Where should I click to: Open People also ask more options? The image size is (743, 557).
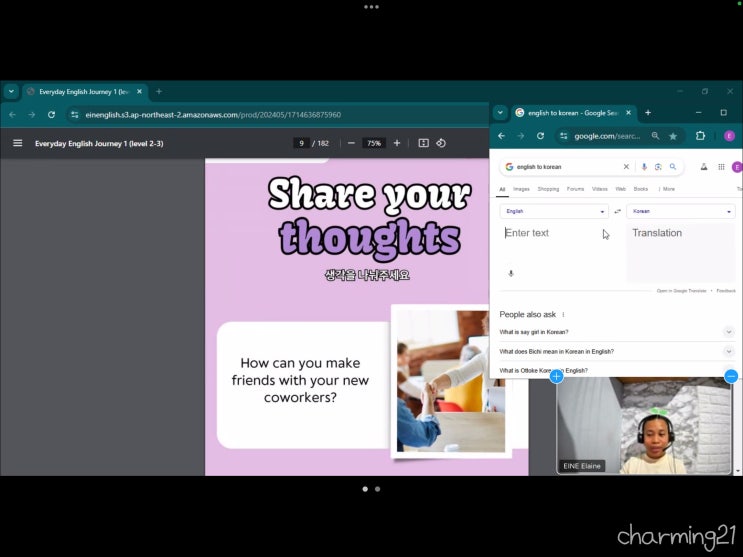(563, 314)
